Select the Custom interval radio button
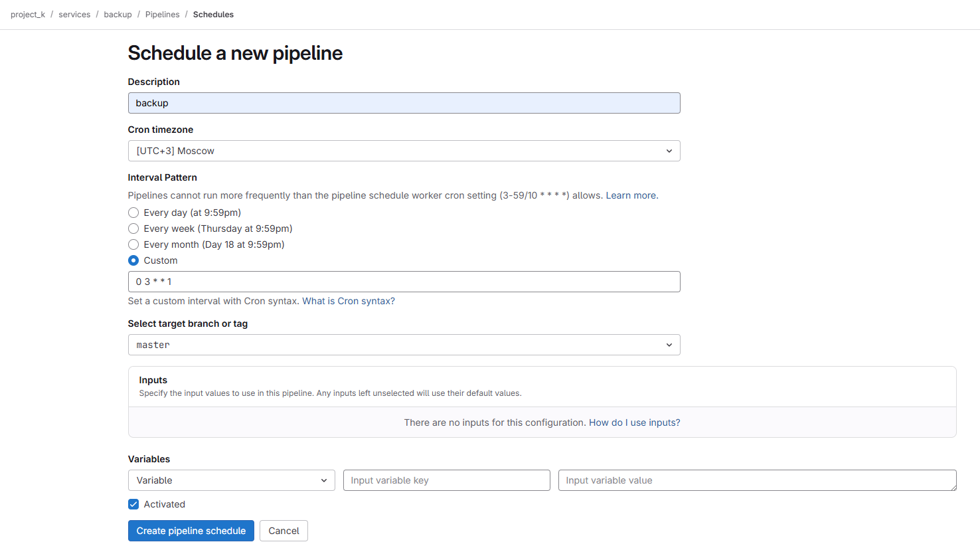 pyautogui.click(x=133, y=260)
